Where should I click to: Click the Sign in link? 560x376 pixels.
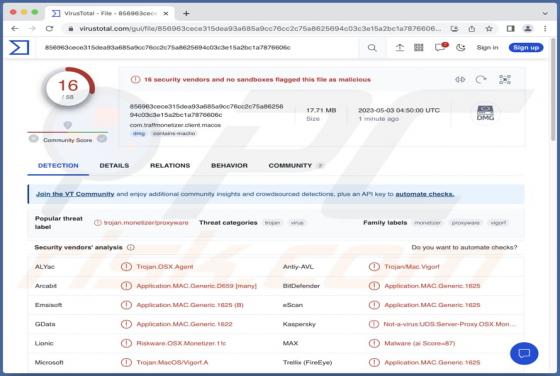click(x=487, y=47)
